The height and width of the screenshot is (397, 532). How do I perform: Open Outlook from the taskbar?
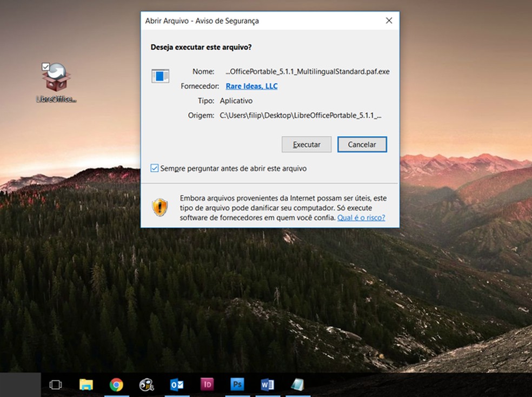click(177, 385)
